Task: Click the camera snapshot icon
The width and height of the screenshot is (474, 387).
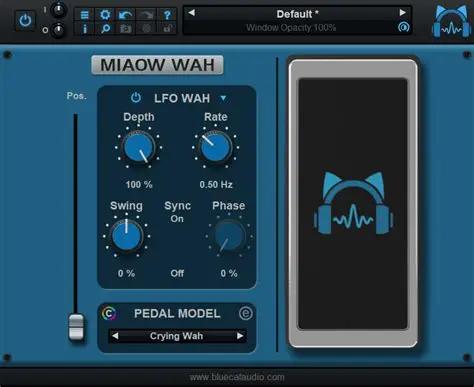Action: click(x=125, y=29)
